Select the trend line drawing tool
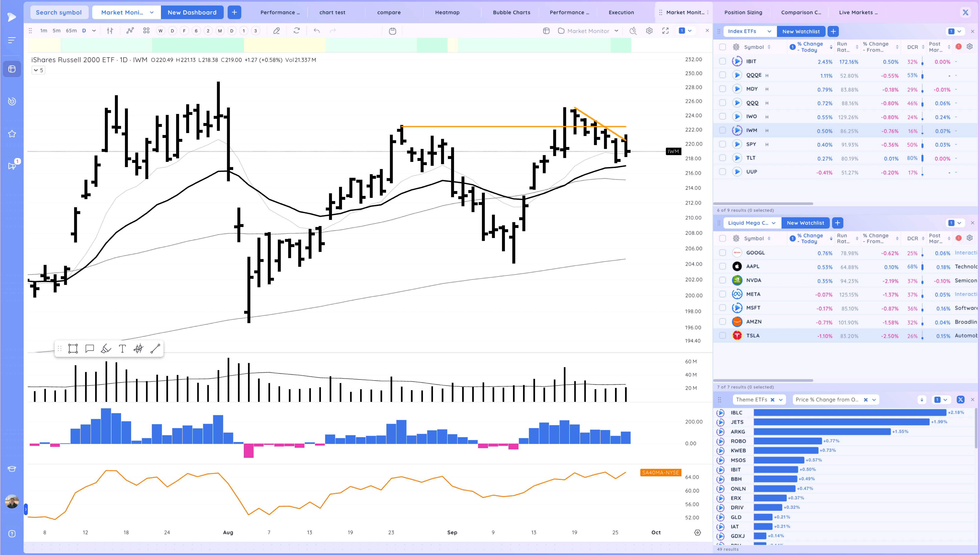This screenshot has width=980, height=555. (155, 348)
